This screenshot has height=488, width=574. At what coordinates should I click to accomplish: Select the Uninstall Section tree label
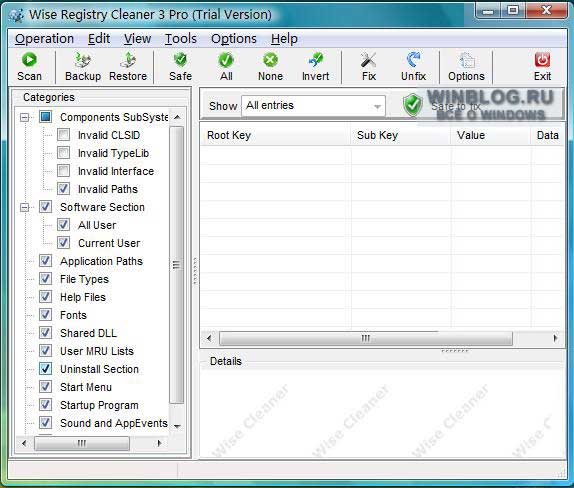[x=99, y=369]
